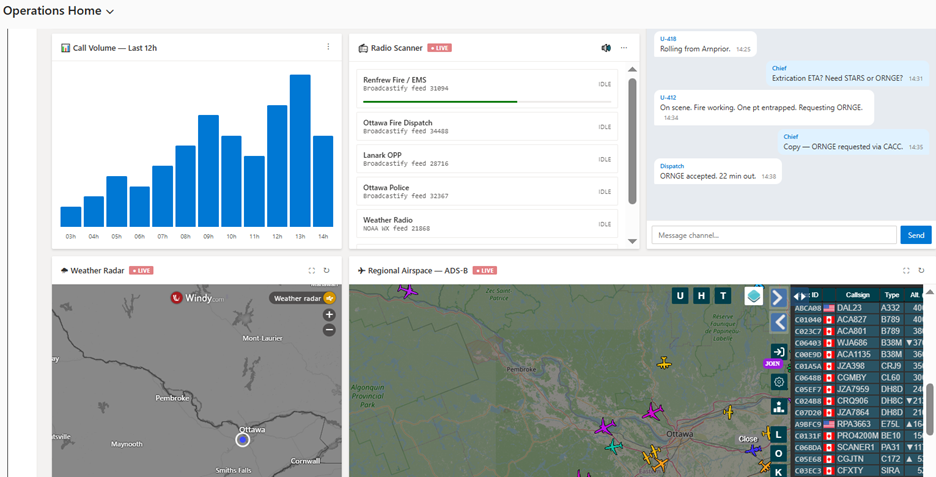The width and height of the screenshot is (936, 477).
Task: Expand the aircraft sidebar with right chevron
Action: [778, 298]
